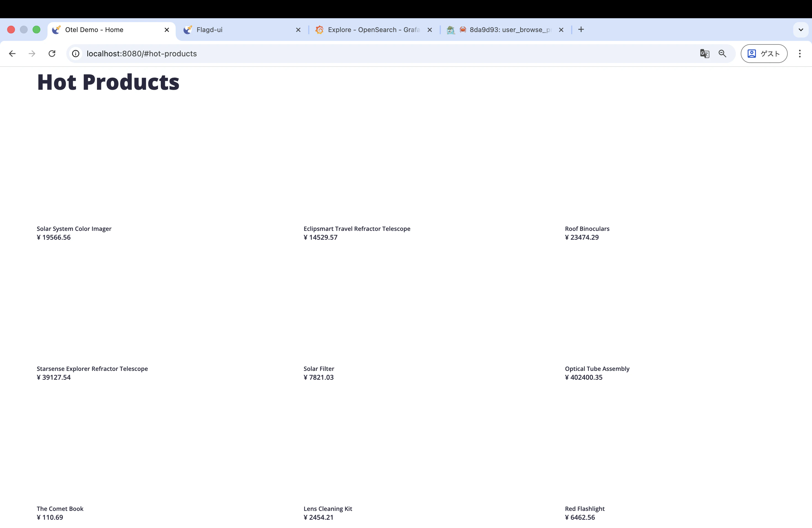
Task: Open Optical Tube Assembly product
Action: pos(597,369)
